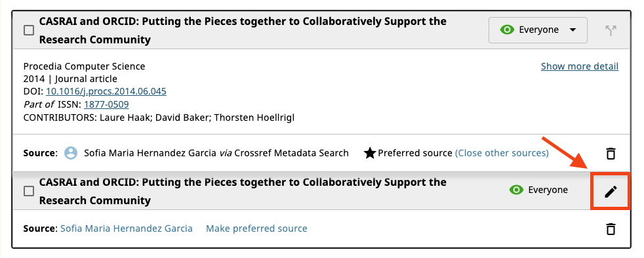
Task: Click Close other sources link
Action: 502,153
